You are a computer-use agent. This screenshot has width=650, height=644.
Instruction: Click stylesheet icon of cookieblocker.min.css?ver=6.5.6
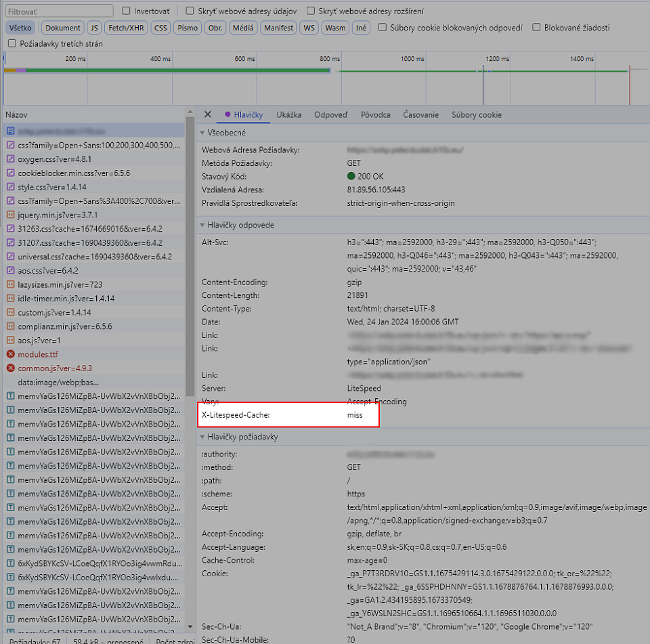tap(11, 173)
